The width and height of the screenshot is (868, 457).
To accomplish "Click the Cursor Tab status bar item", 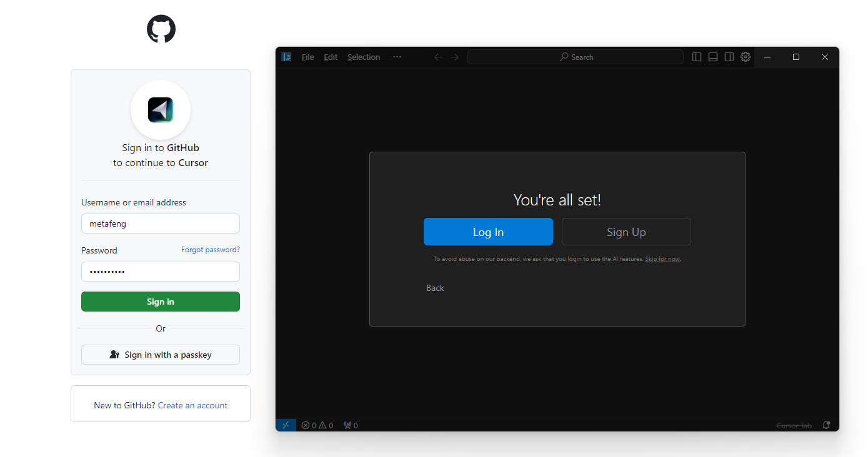I will pos(794,425).
